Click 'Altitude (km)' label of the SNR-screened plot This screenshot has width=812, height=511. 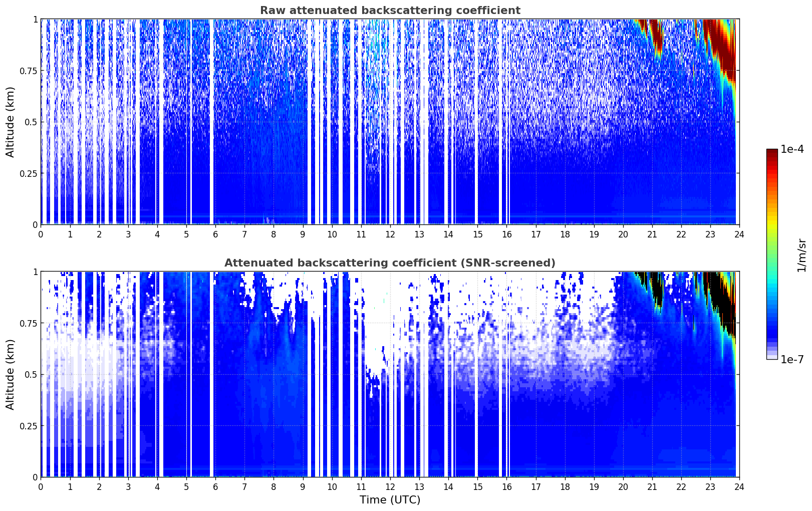click(11, 374)
